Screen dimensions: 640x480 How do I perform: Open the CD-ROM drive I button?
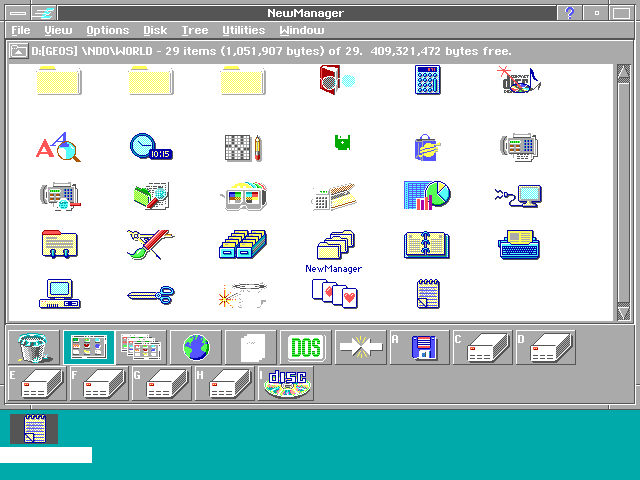[x=287, y=384]
